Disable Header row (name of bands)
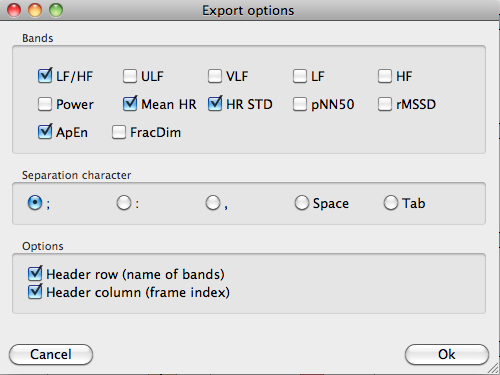The width and height of the screenshot is (500, 375). pos(35,274)
